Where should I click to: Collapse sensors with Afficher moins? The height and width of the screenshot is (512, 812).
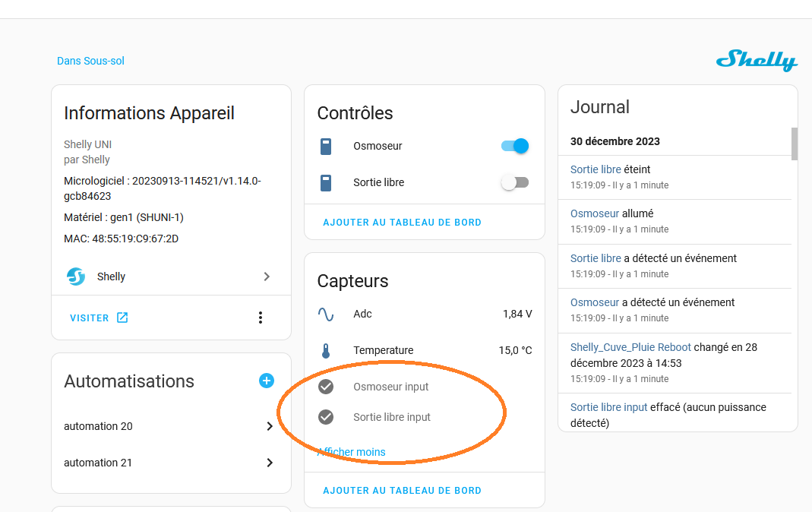point(352,452)
